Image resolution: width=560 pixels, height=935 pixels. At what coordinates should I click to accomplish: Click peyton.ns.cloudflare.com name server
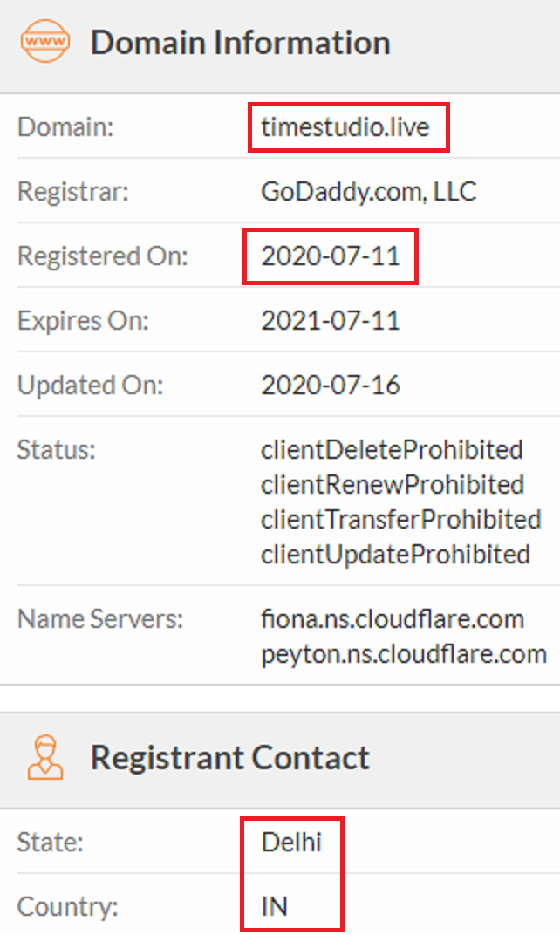pos(404,653)
